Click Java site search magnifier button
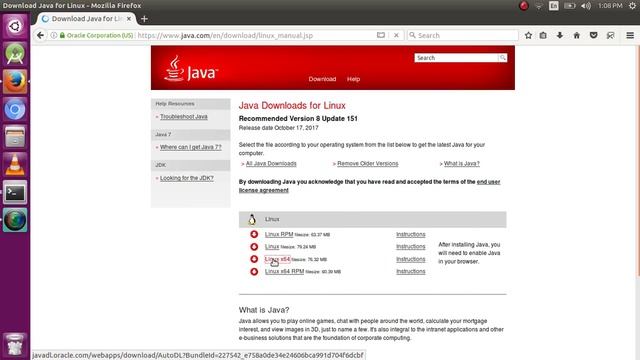The height and width of the screenshot is (360, 640). pyautogui.click(x=502, y=58)
